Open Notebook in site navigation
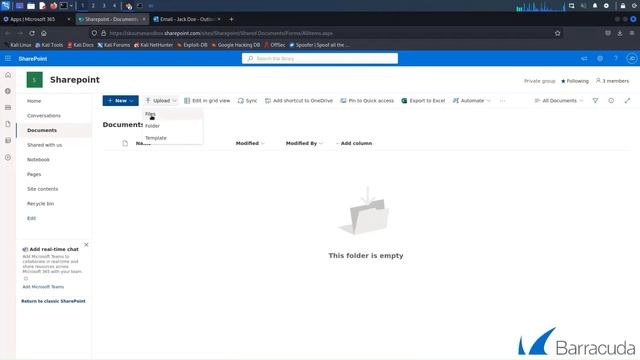This screenshot has width=640, height=360. click(x=38, y=160)
